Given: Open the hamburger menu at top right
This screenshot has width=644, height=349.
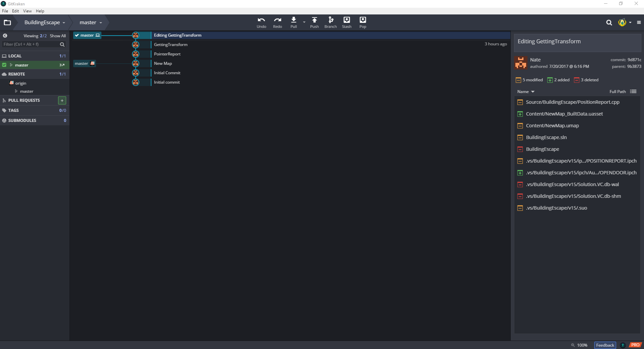Looking at the screenshot, I should [x=639, y=23].
